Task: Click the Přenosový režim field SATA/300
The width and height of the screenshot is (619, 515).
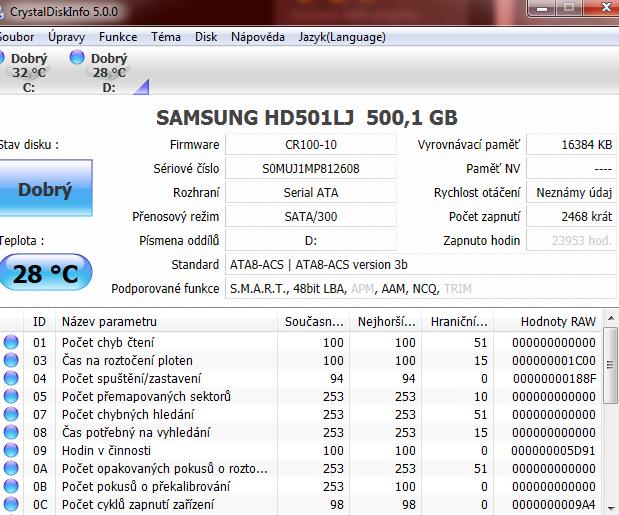Action: coord(311,217)
